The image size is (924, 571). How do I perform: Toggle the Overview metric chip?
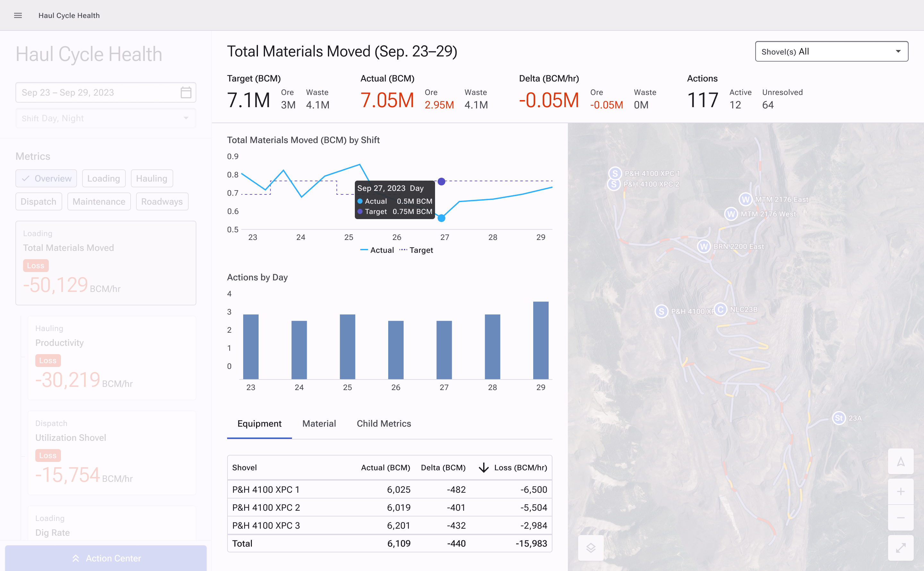click(46, 178)
